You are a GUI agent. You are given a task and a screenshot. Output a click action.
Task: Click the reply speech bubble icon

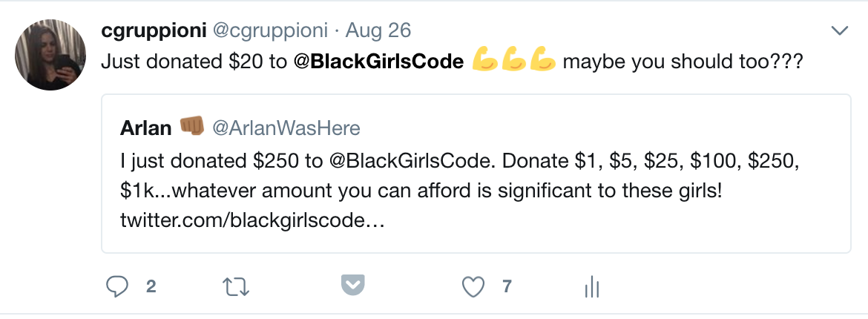(116, 286)
